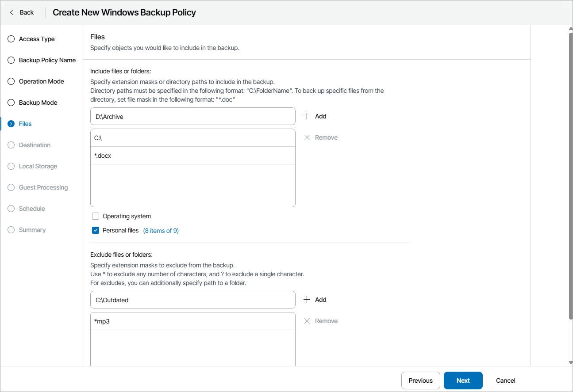
Task: Click the Backup Mode step circle icon
Action: click(12, 103)
